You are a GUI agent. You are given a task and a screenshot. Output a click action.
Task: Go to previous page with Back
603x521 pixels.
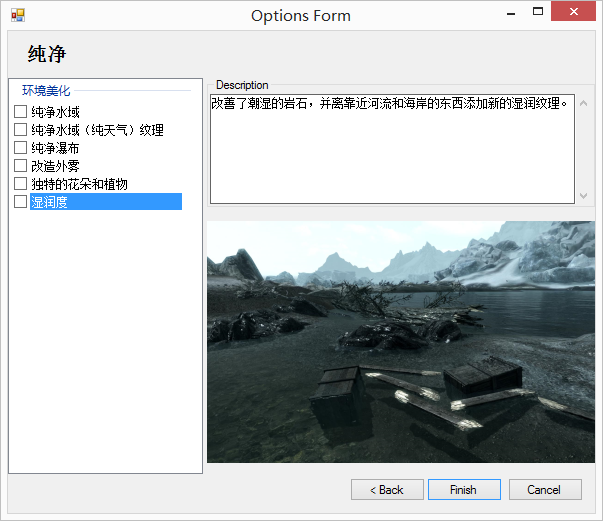(387, 490)
